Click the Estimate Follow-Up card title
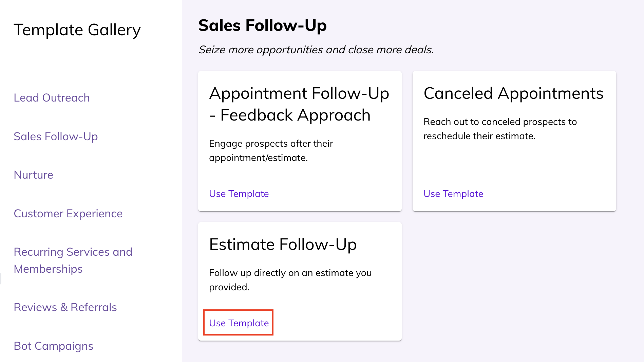 [283, 245]
